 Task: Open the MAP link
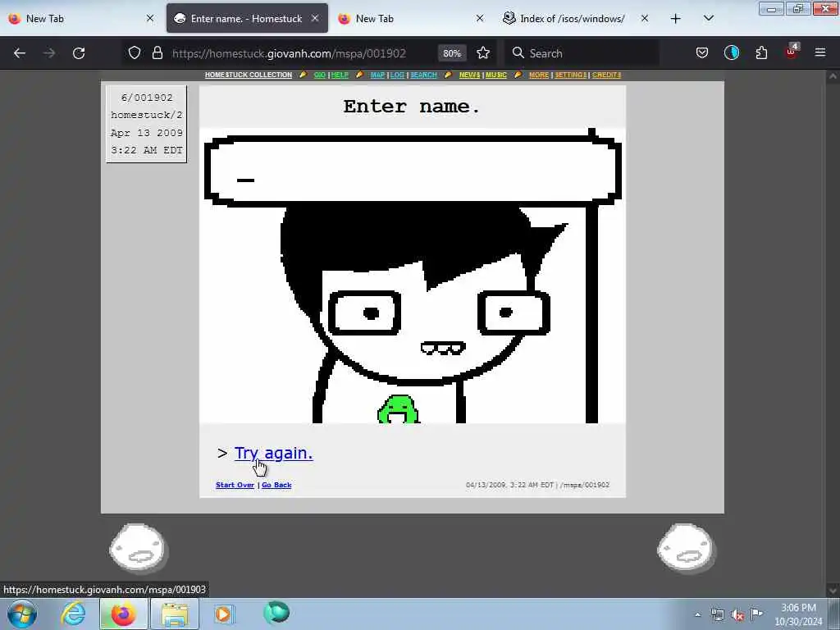377,75
